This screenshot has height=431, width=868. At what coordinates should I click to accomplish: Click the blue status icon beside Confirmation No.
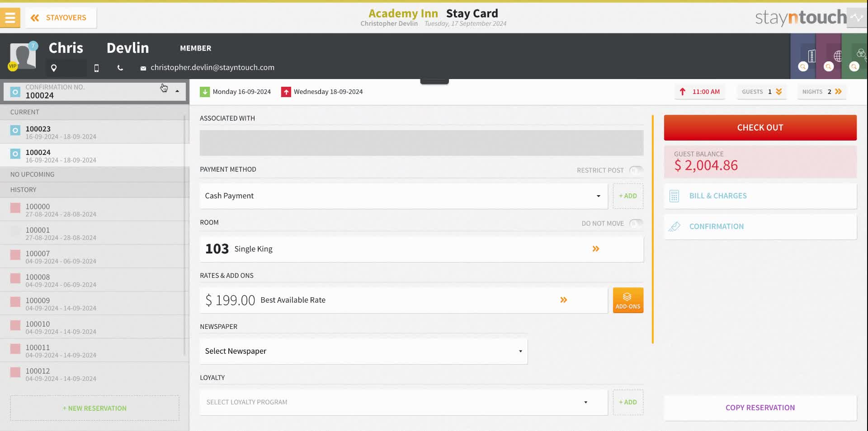[x=15, y=92]
